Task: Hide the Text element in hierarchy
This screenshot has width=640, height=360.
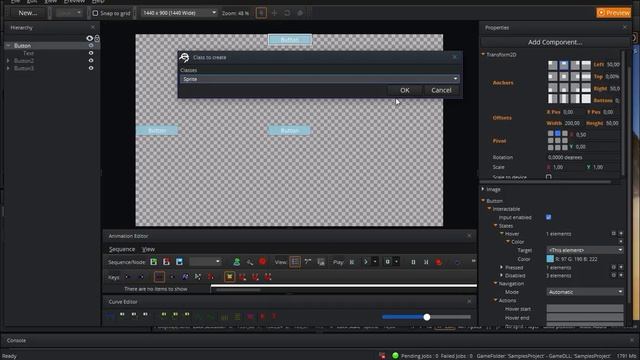Action: (91, 53)
